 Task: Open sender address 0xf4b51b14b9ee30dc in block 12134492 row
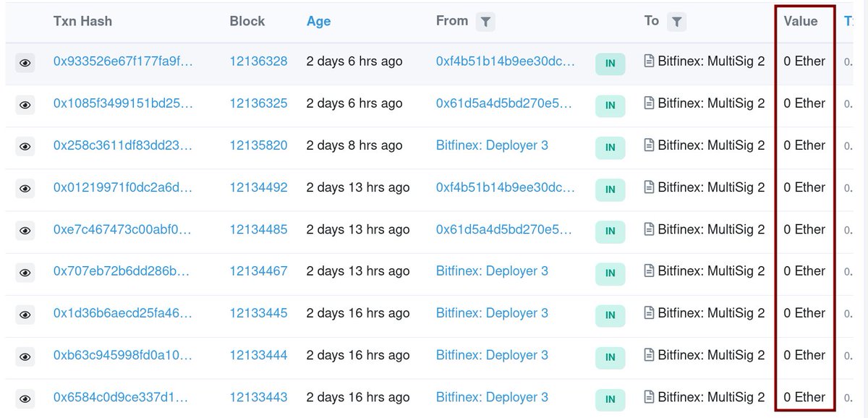coord(506,187)
